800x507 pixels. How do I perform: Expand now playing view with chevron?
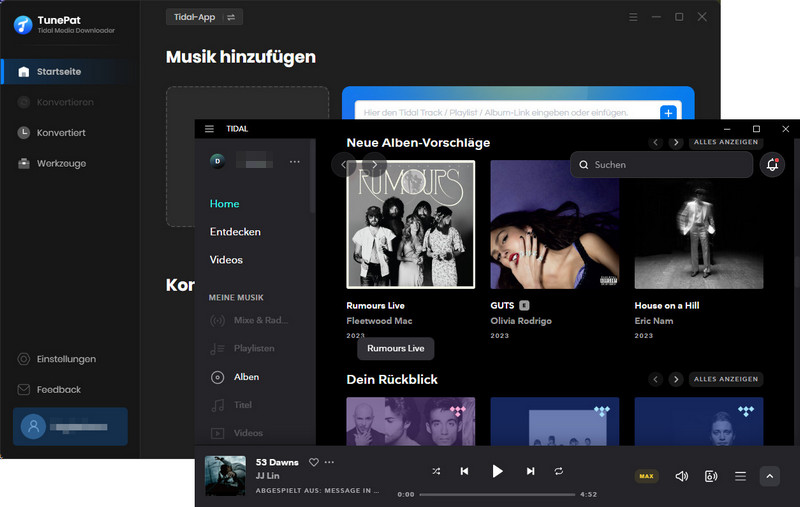coord(769,476)
